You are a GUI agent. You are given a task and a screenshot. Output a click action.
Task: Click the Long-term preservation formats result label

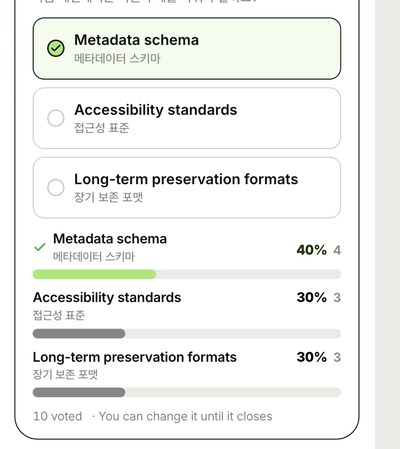[135, 357]
